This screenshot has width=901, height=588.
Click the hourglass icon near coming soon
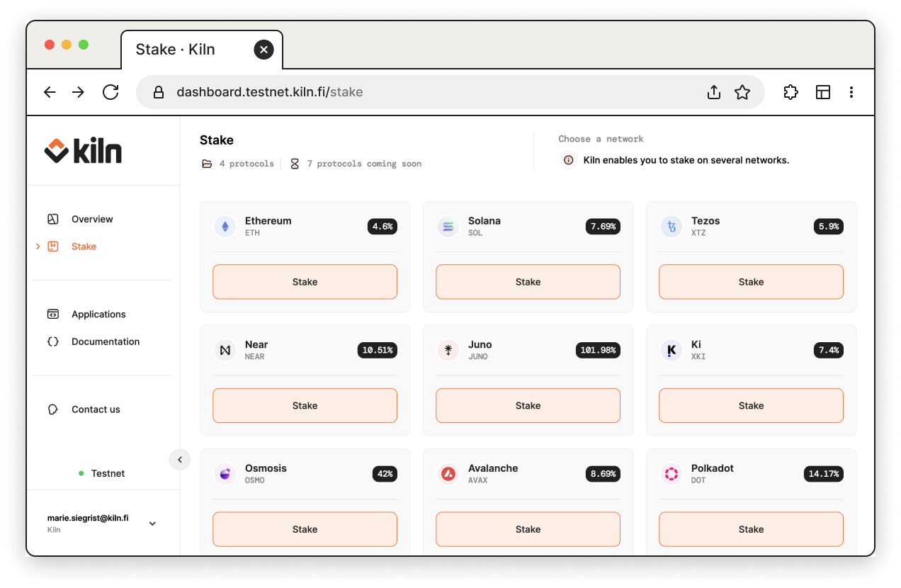click(x=295, y=164)
